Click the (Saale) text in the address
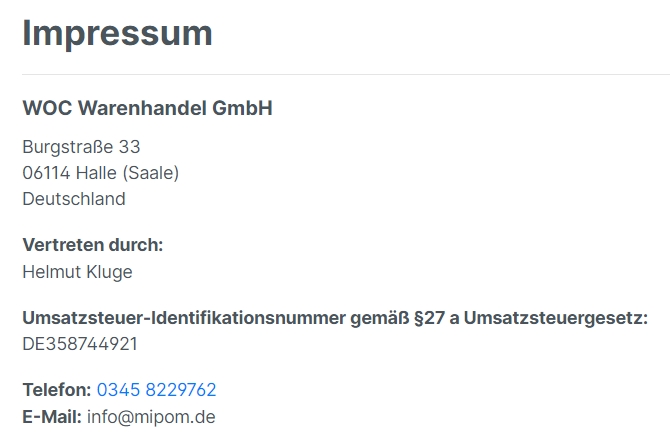 pos(151,173)
